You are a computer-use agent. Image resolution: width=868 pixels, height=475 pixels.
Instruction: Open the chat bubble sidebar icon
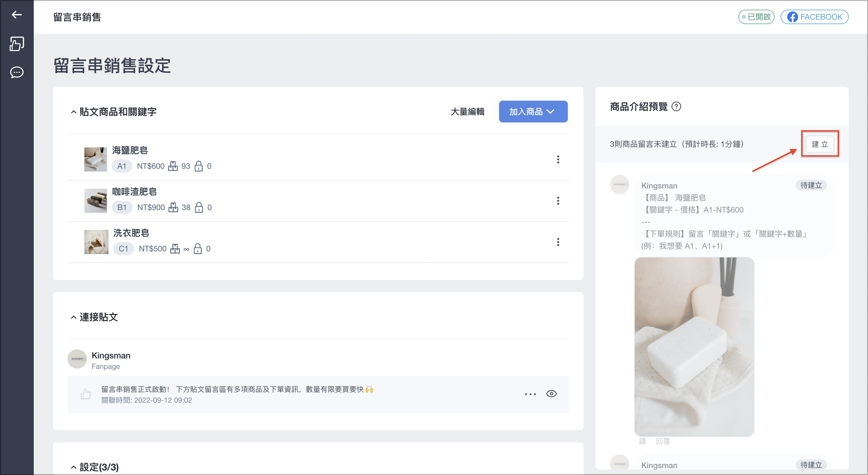(x=17, y=72)
